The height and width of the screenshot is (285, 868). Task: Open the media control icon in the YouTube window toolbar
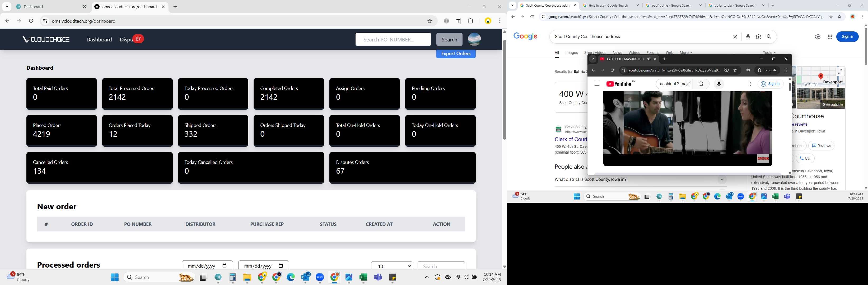748,70
